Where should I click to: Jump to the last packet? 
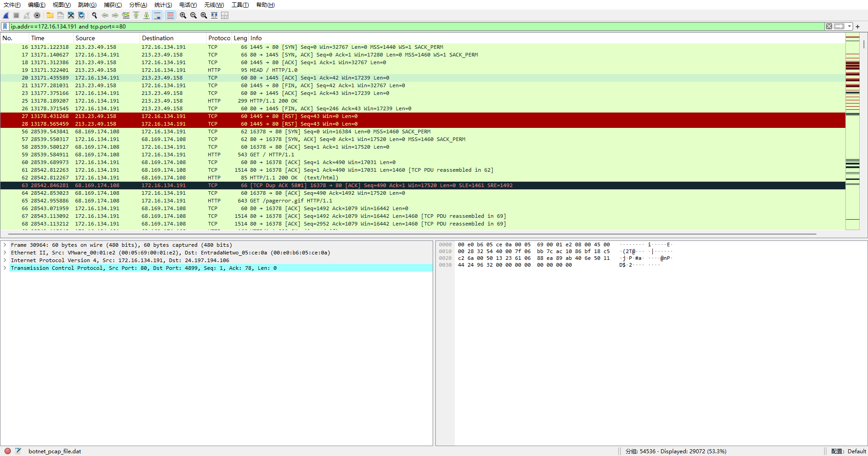point(146,15)
